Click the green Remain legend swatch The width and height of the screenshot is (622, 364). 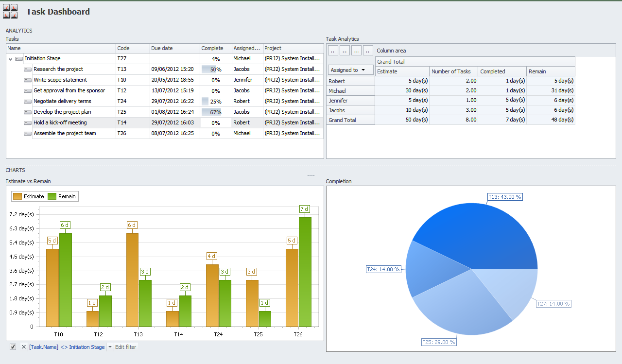click(52, 196)
